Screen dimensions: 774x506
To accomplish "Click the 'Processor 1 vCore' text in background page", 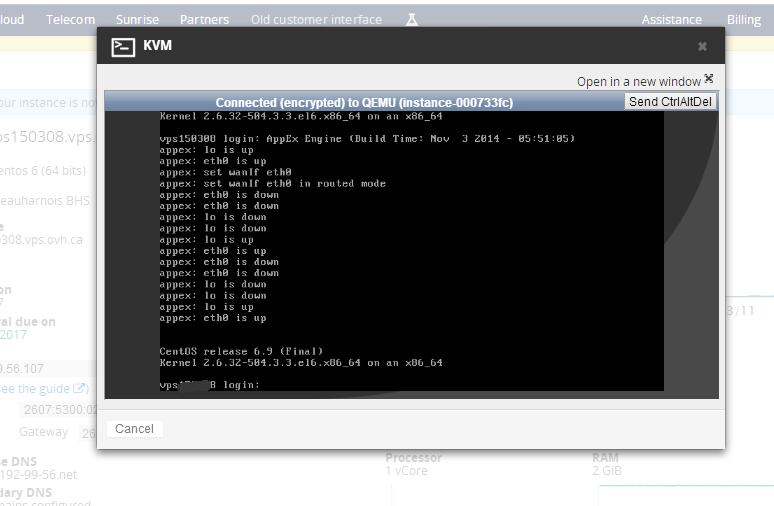I will pyautogui.click(x=414, y=464).
